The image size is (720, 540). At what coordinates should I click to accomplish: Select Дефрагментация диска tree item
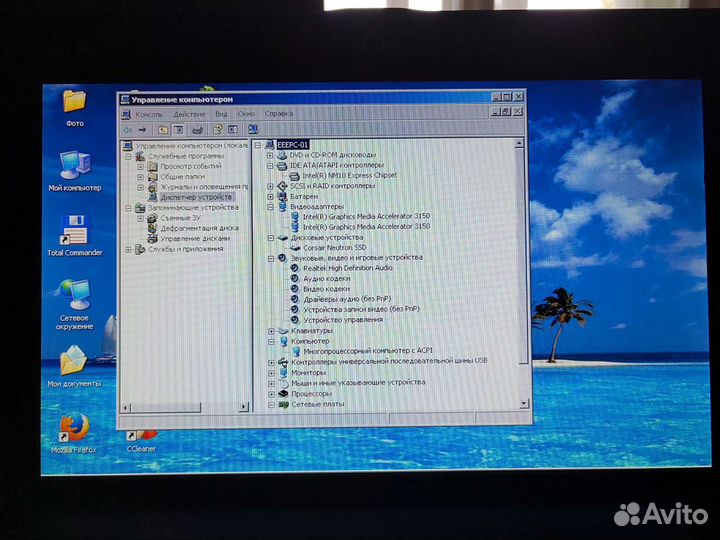[199, 228]
